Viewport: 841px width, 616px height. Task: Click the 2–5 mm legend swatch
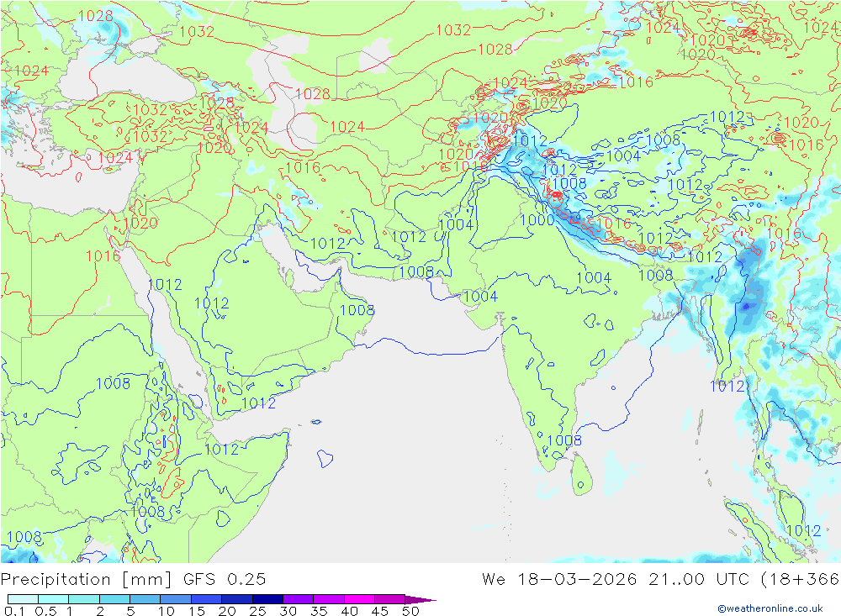[114, 599]
